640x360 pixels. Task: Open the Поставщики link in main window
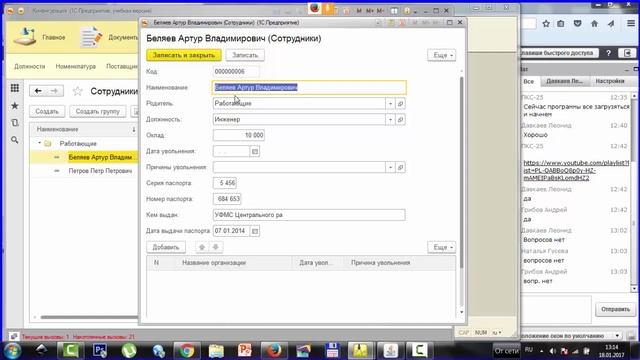122,67
